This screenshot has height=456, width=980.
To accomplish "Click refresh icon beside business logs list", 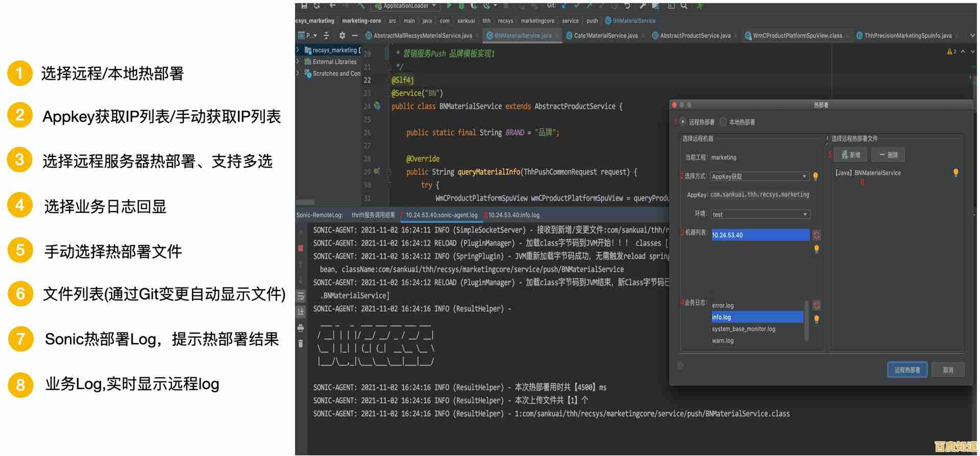I will pos(817,305).
